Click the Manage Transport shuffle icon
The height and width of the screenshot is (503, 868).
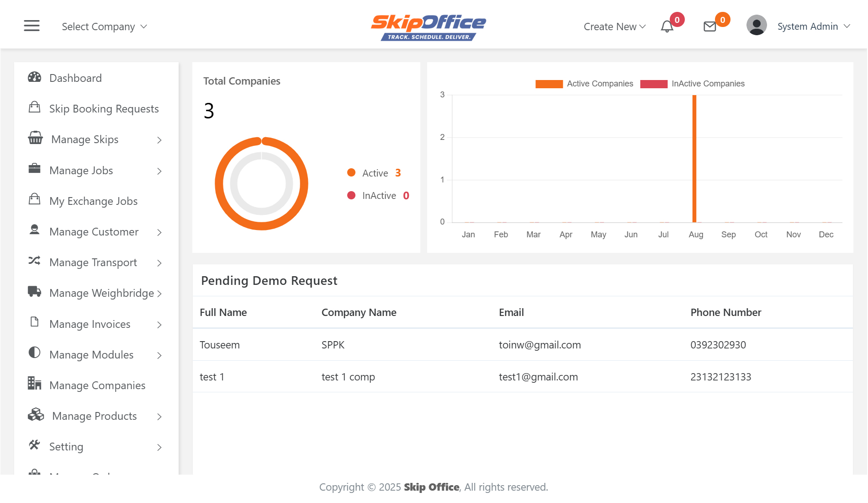pos(35,261)
